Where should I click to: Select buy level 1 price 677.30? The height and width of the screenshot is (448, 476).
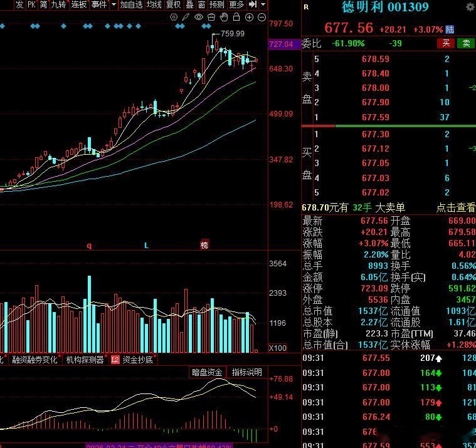click(x=376, y=134)
